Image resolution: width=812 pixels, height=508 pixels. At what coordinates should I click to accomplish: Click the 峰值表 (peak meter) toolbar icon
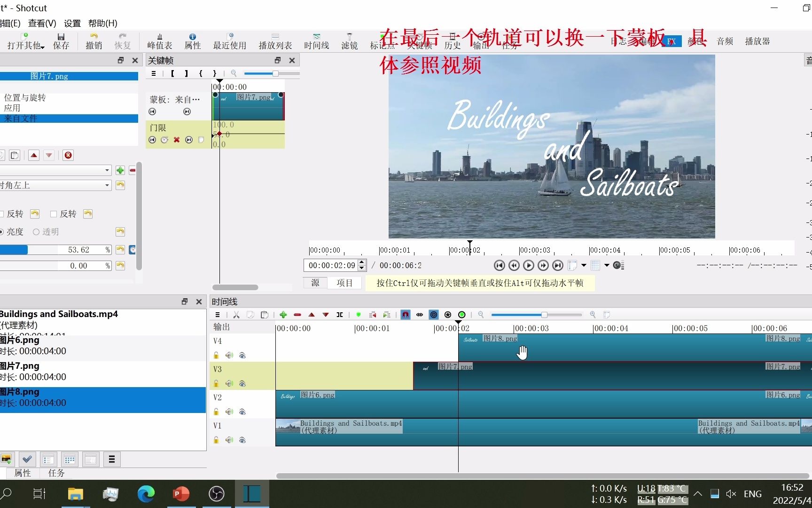(x=159, y=41)
